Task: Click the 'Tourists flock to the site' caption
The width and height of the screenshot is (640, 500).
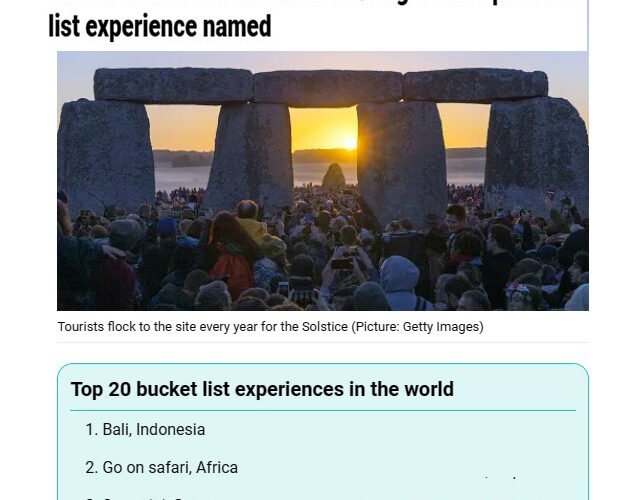Action: click(x=271, y=327)
